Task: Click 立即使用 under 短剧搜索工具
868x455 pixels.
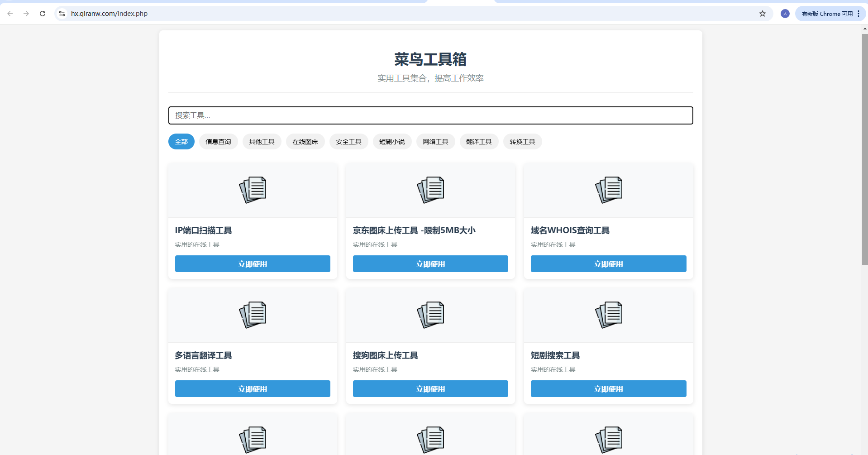Action: point(608,388)
